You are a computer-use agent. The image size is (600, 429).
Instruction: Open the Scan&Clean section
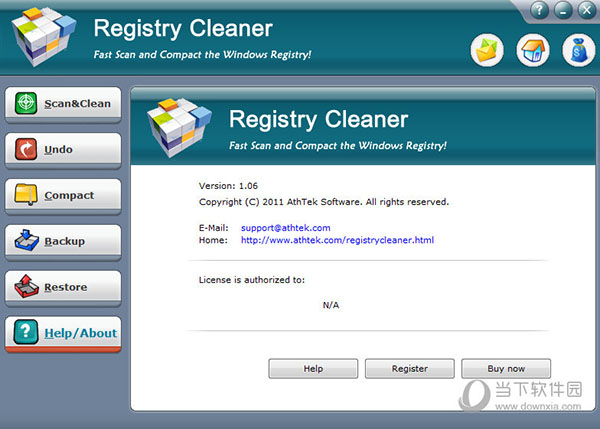(x=63, y=104)
